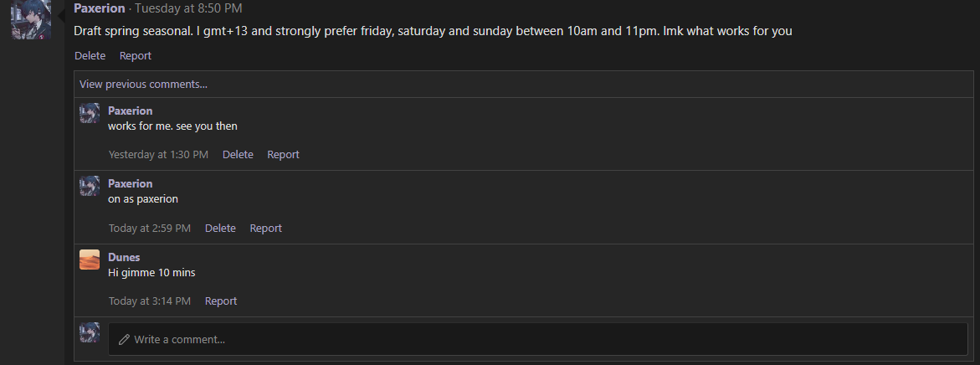980x365 pixels.
Task: Click the 'Tuesday at 8:50 PM' timestamp
Action: pyautogui.click(x=189, y=8)
